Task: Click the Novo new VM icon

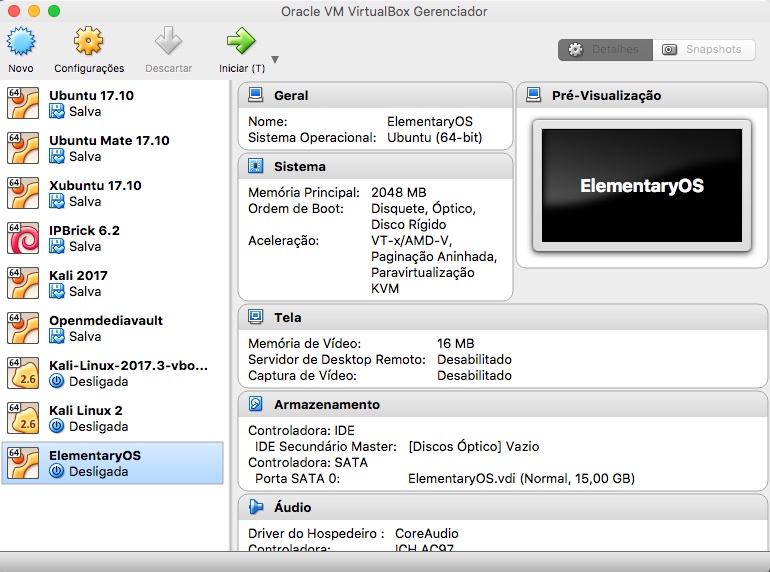Action: coord(21,41)
